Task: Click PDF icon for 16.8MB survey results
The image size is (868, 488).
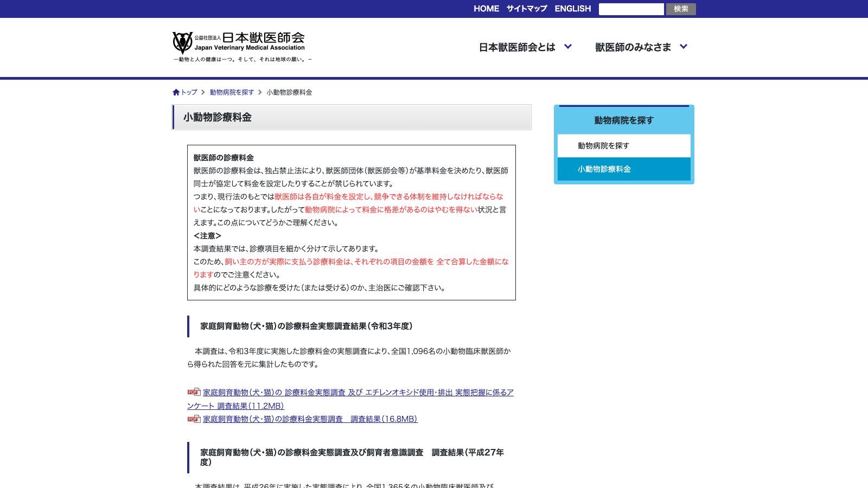Action: (194, 419)
